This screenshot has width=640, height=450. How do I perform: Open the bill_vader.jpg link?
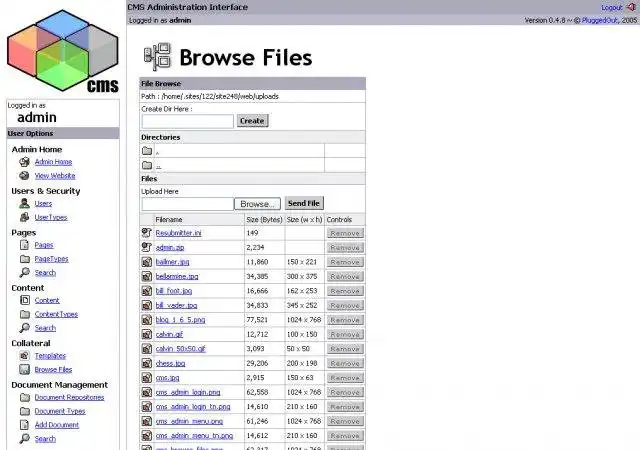click(x=176, y=305)
